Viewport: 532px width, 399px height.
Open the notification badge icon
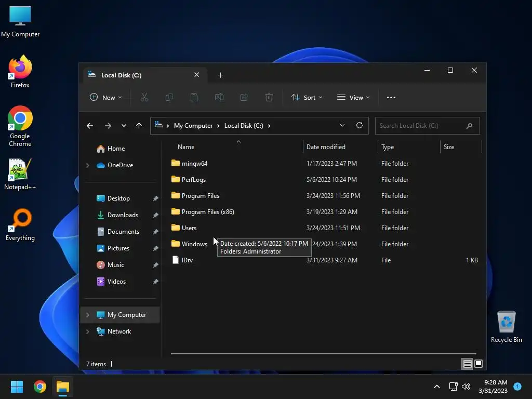click(x=517, y=386)
